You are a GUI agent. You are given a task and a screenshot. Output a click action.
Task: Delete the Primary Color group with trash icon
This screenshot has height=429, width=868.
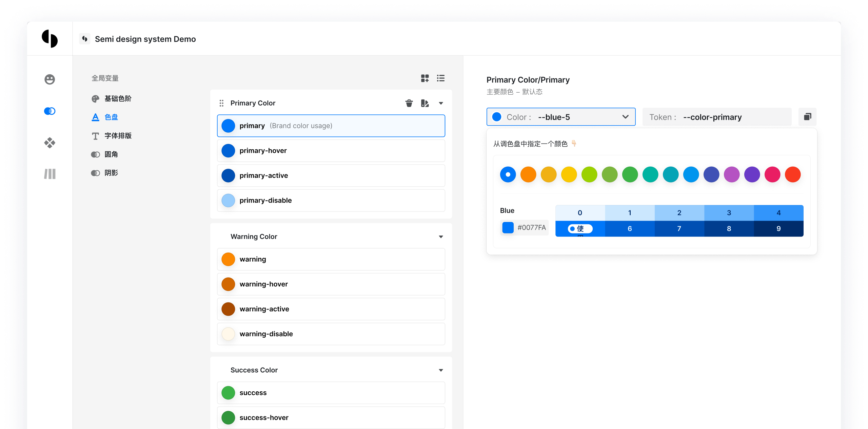(x=409, y=103)
